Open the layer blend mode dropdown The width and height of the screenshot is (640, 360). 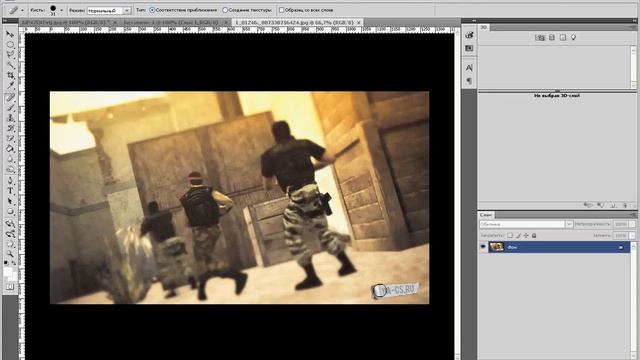(569, 224)
